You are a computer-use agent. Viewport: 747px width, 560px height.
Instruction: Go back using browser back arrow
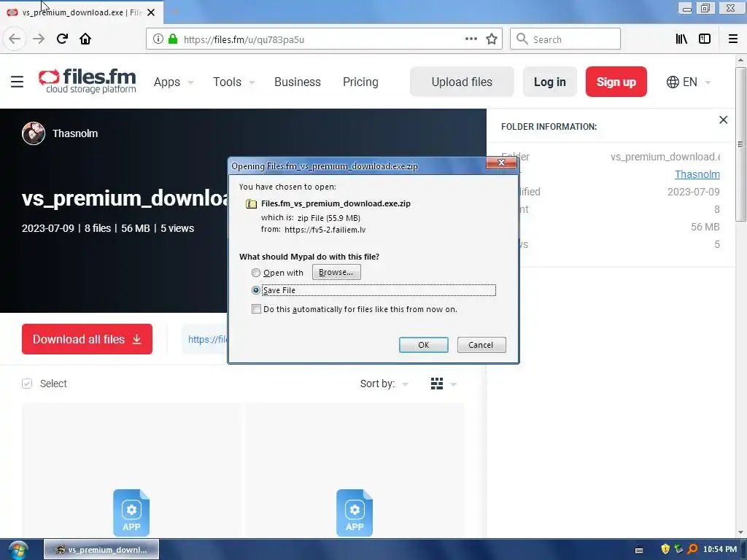[15, 39]
